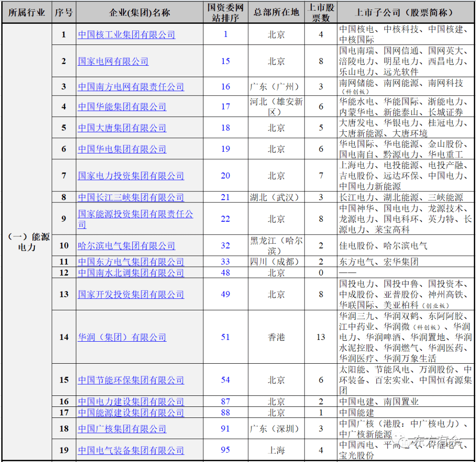This screenshot has width=476, height=462.
Task: Click ranking number 95 for 中国电气装备
Action: click(226, 450)
